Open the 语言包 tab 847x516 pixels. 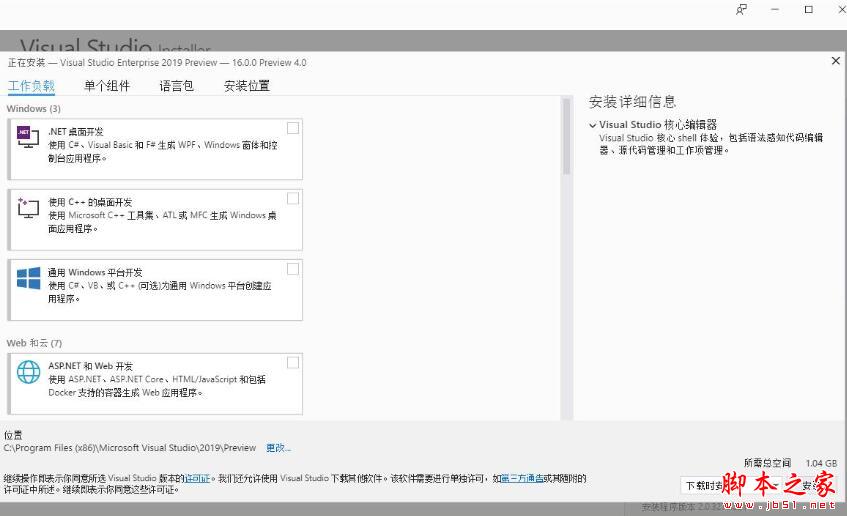click(176, 86)
